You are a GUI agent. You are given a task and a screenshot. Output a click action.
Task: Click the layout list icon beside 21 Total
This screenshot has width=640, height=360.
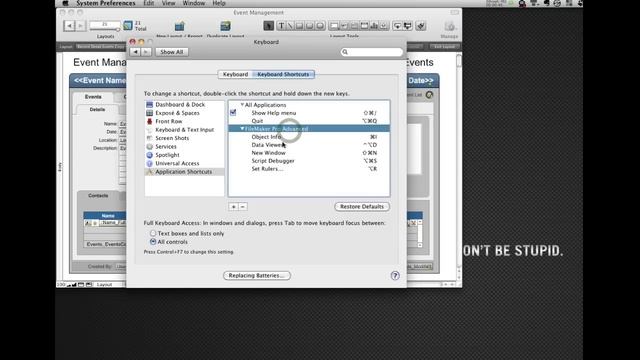tap(128, 26)
